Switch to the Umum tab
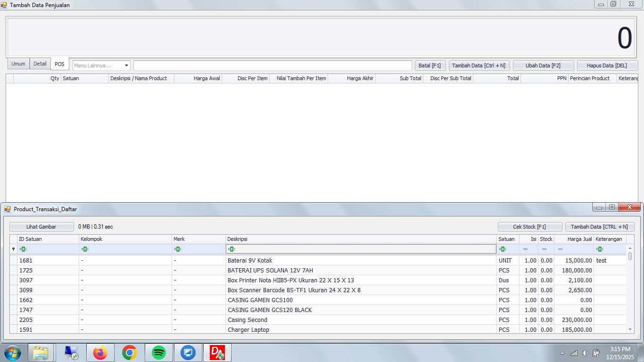This screenshot has height=362, width=644. [18, 64]
